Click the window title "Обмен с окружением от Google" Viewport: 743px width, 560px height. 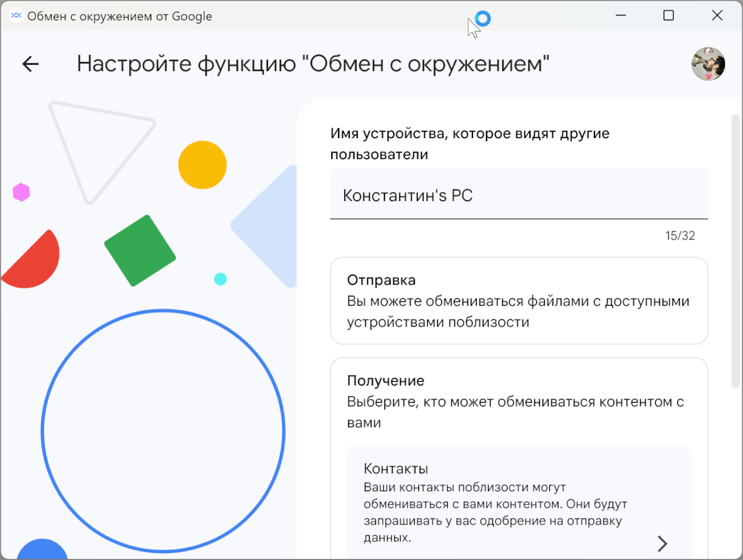click(119, 17)
